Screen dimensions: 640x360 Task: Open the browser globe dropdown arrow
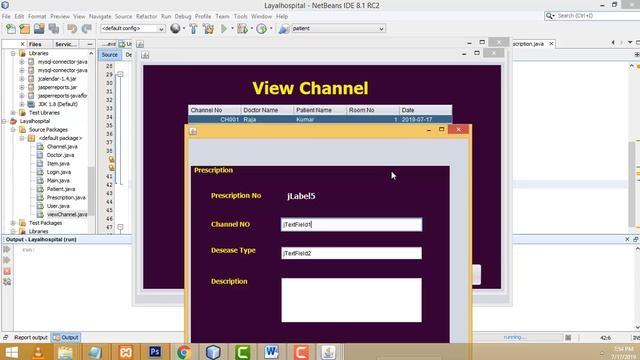184,29
